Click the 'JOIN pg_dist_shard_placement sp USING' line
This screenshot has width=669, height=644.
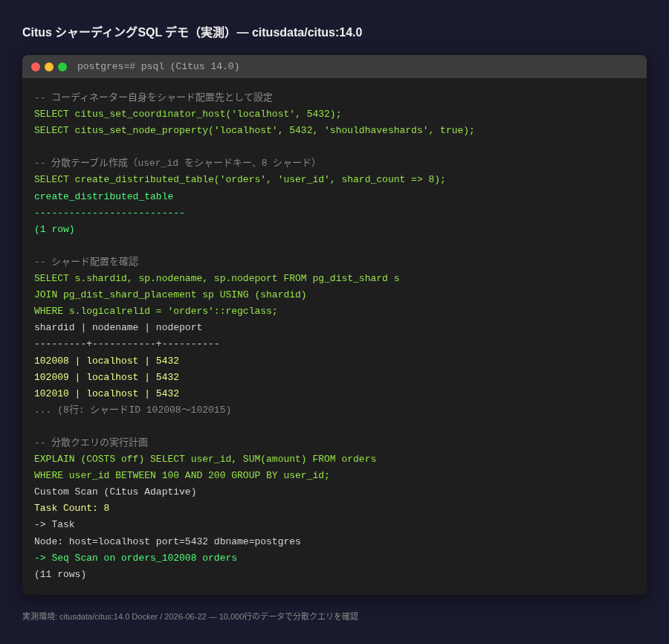[x=170, y=294]
